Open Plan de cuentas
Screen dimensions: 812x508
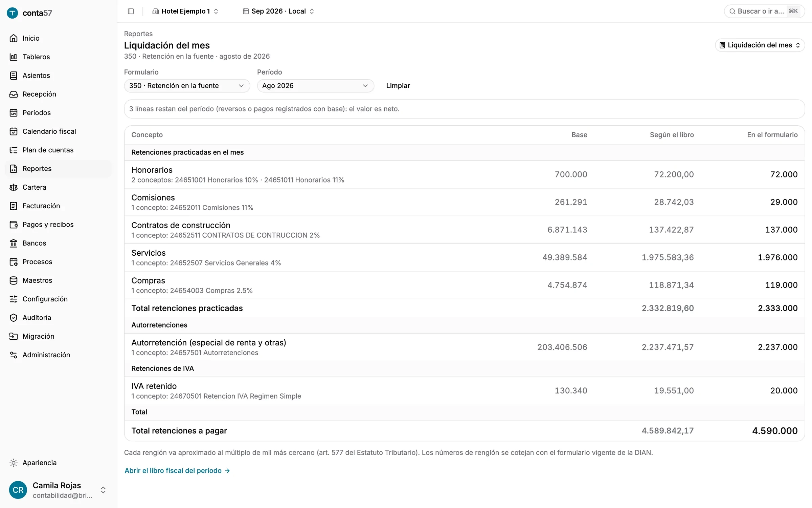pos(58,150)
